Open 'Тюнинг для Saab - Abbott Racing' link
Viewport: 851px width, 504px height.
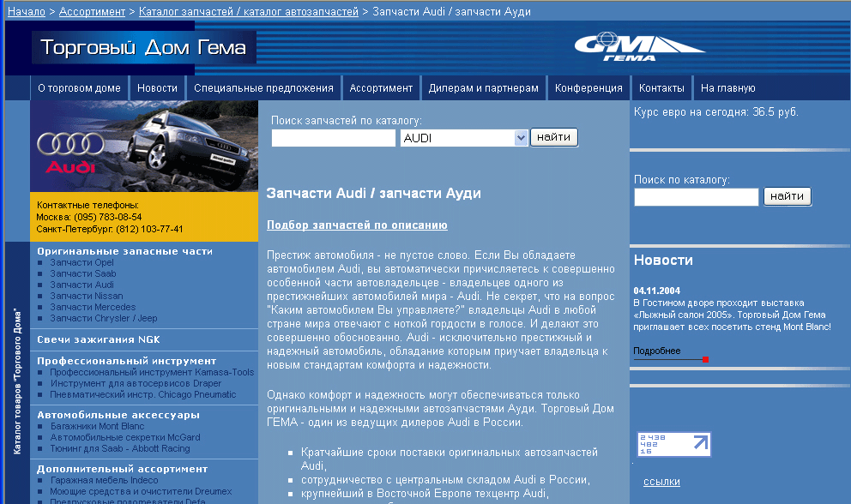(x=120, y=448)
